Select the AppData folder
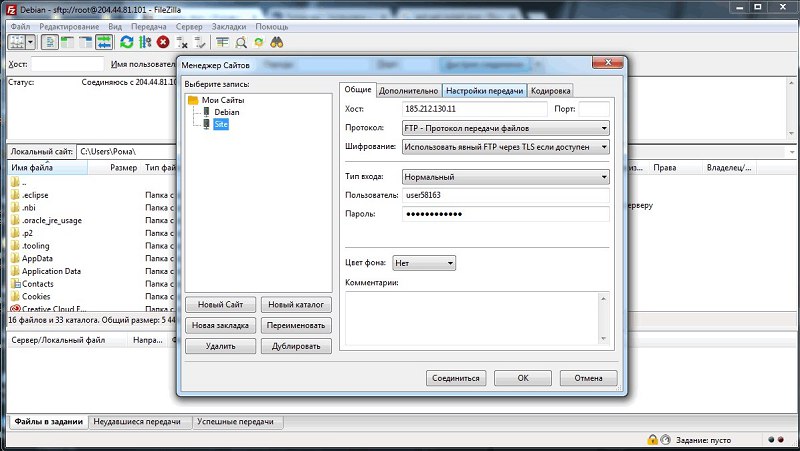800x451 pixels. pos(37,258)
